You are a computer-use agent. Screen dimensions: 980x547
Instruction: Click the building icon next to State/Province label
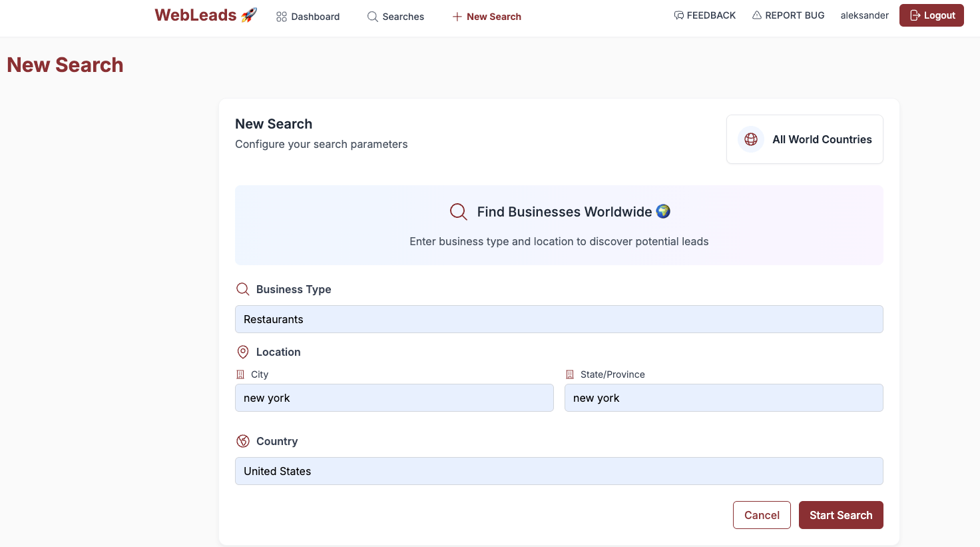(x=570, y=374)
